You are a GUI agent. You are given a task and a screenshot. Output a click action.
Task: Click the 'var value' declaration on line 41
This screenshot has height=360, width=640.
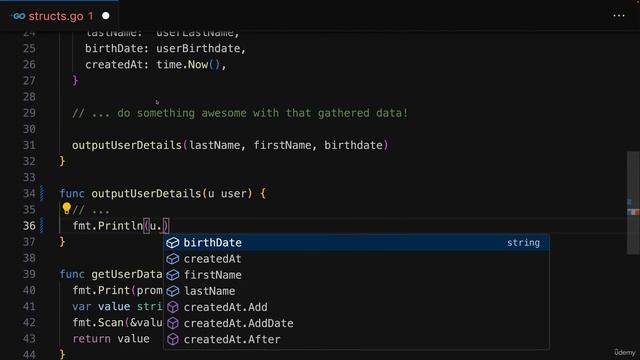click(x=101, y=307)
